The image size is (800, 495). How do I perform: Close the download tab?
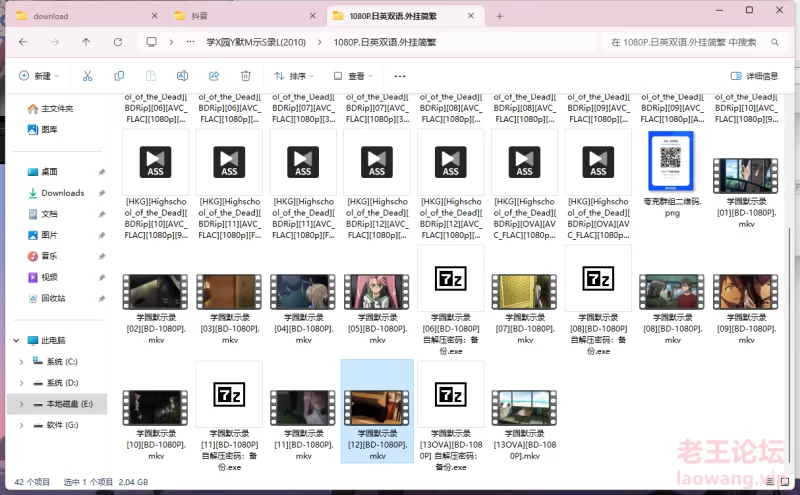tap(155, 16)
